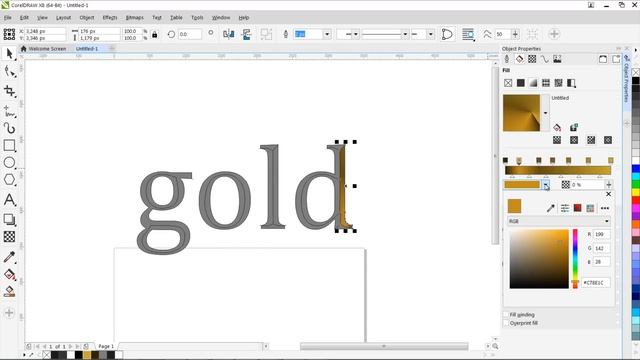
Task: Click the fountain fill gradient bar
Action: tap(558, 171)
